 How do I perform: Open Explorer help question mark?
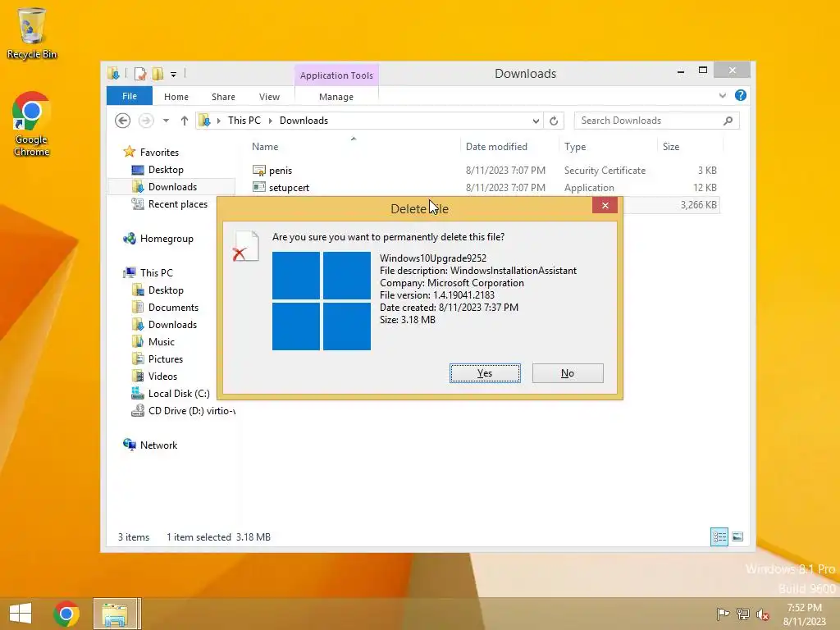(x=741, y=95)
